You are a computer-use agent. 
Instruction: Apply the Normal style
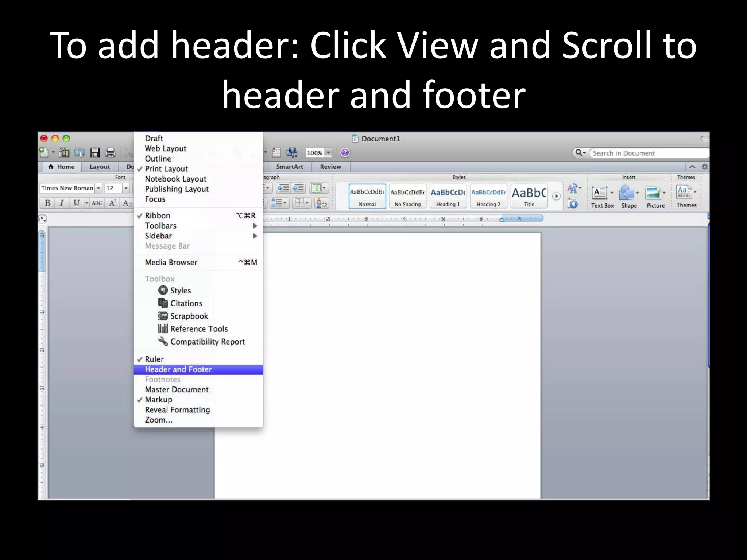(367, 197)
